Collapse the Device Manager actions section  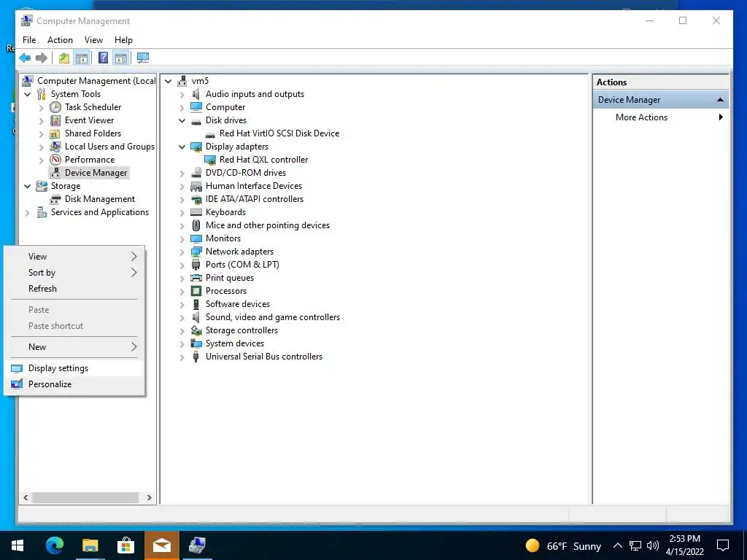[x=720, y=99]
